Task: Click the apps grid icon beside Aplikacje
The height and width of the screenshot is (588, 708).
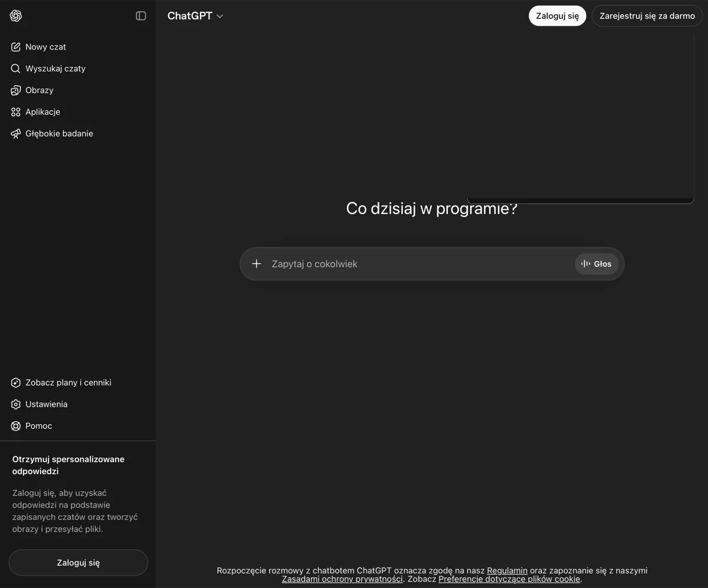Action: click(x=16, y=112)
